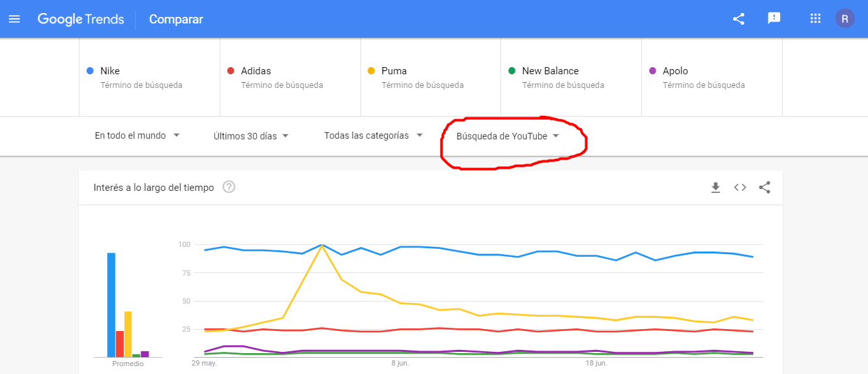Screen dimensions: 868x374
Task: Open the Búsqueda de YouTube dropdown
Action: pos(508,136)
